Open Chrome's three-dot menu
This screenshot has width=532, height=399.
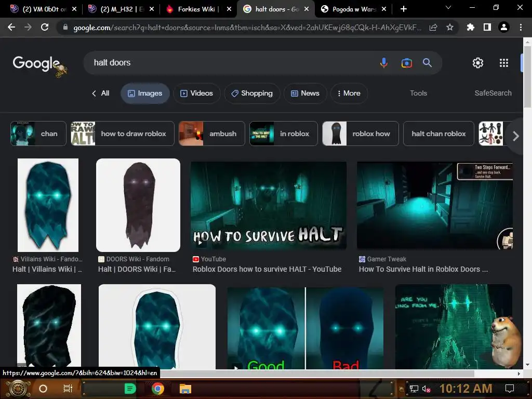(x=521, y=27)
